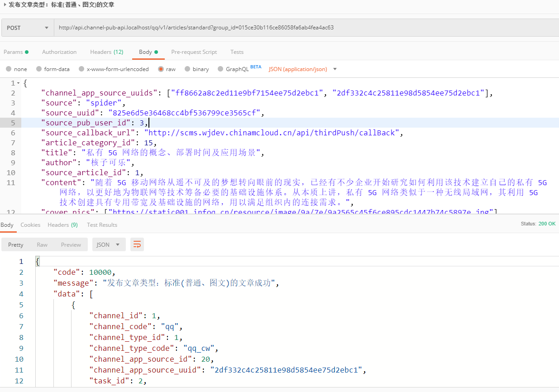559x392 pixels.
Task: Select the none body type radio
Action: click(9, 69)
